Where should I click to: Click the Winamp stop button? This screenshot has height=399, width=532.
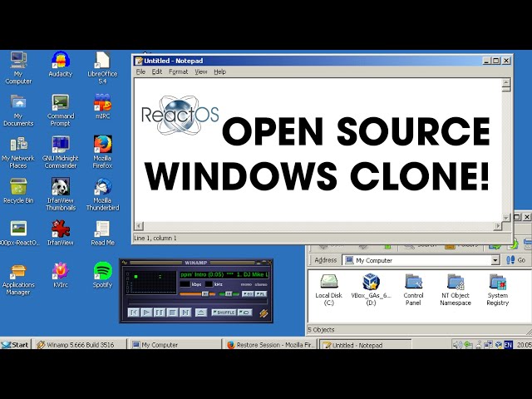point(172,313)
